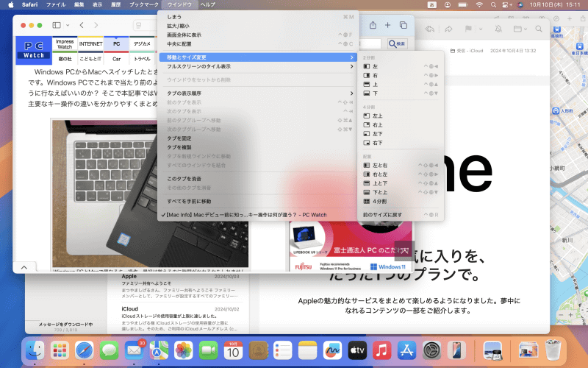Open the Car site tab

coord(117,59)
